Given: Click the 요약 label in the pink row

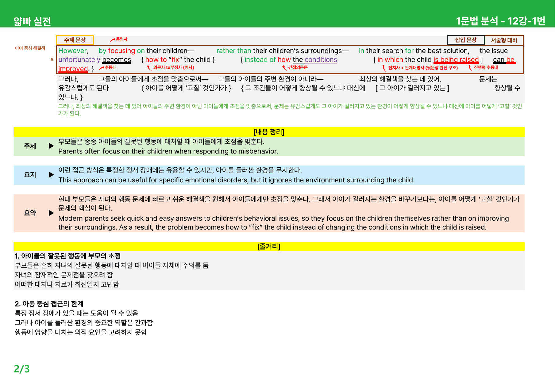Looking at the screenshot, I should (30, 213).
